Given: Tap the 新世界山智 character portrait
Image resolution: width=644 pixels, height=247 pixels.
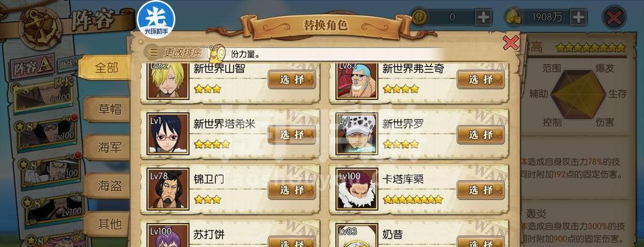Looking at the screenshot, I should (168, 81).
